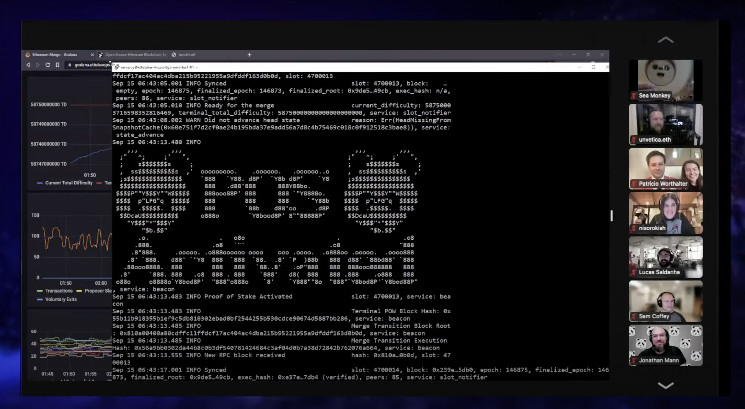The height and width of the screenshot is (409, 745).
Task: Click the mute icon on unvetica.eth tile
Action: pyautogui.click(x=634, y=140)
